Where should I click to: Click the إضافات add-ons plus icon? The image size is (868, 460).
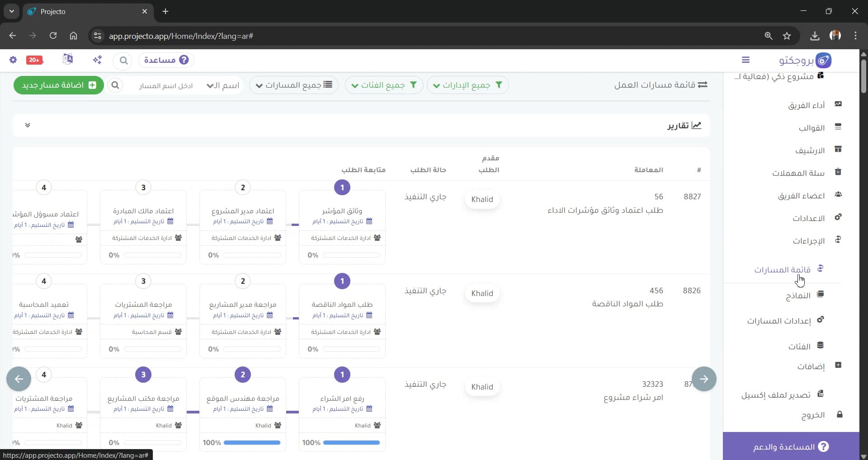click(x=838, y=365)
